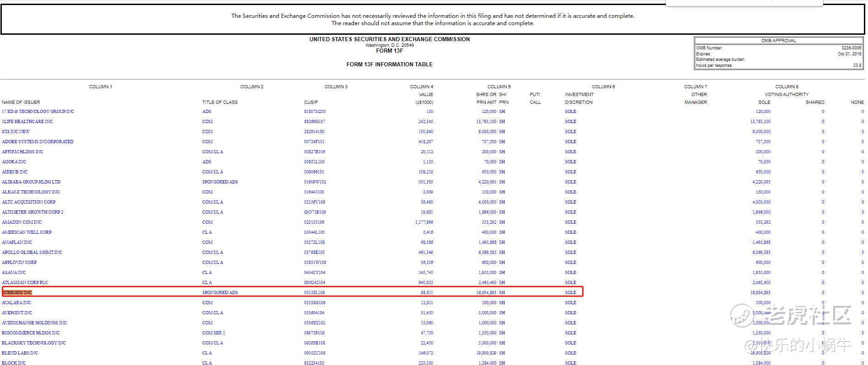Click the 1,177,996 value in the Amazon row

point(424,222)
